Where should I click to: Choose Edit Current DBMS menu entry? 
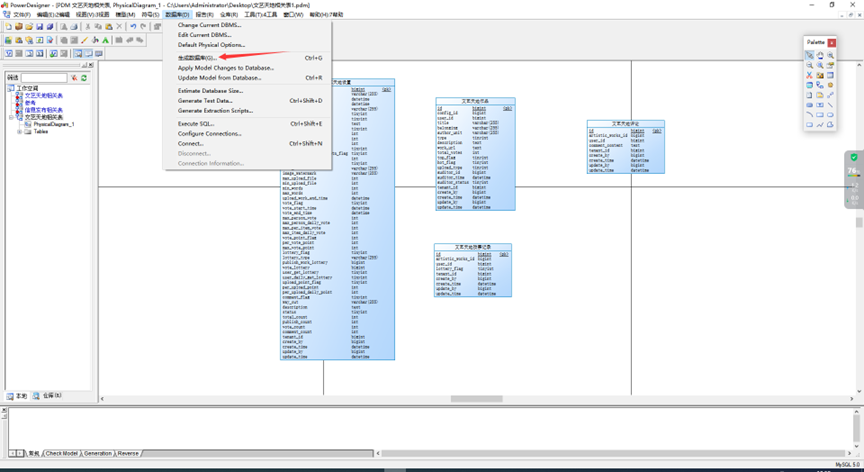click(x=204, y=35)
